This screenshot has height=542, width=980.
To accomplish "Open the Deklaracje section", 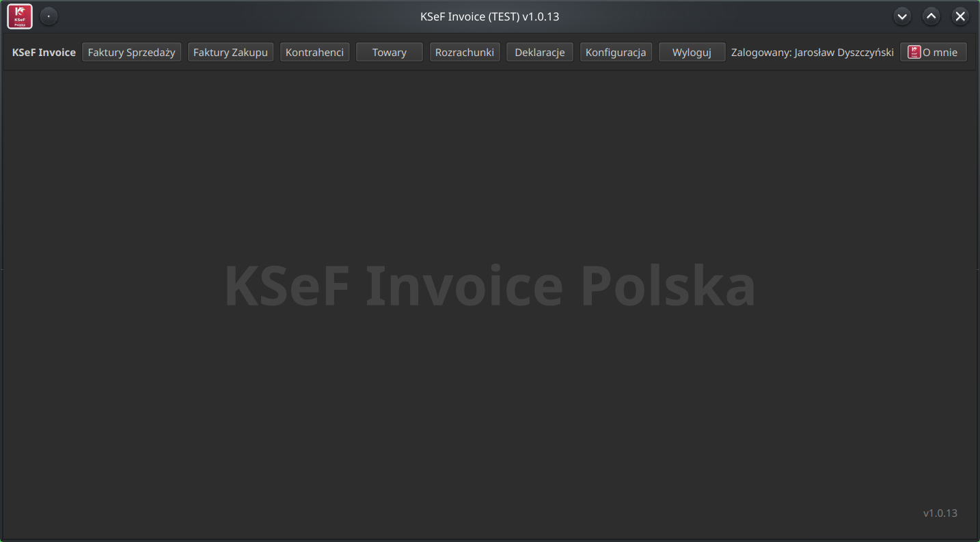I will tap(539, 51).
